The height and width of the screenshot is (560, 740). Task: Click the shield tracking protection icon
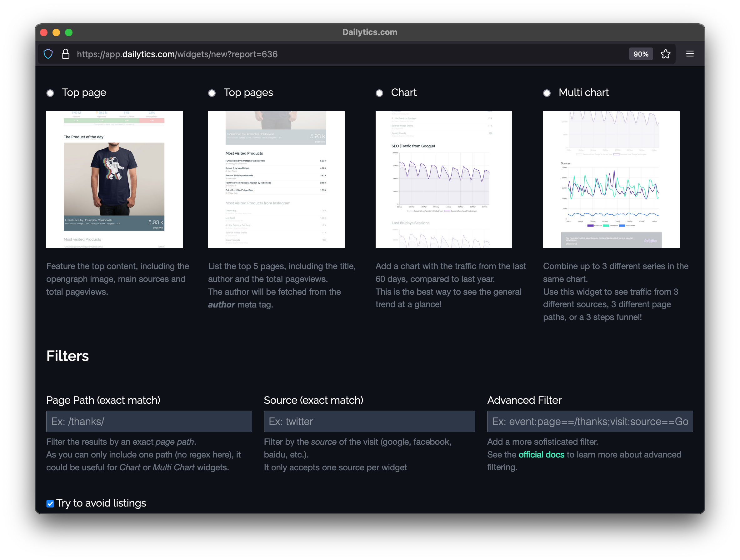(x=48, y=54)
